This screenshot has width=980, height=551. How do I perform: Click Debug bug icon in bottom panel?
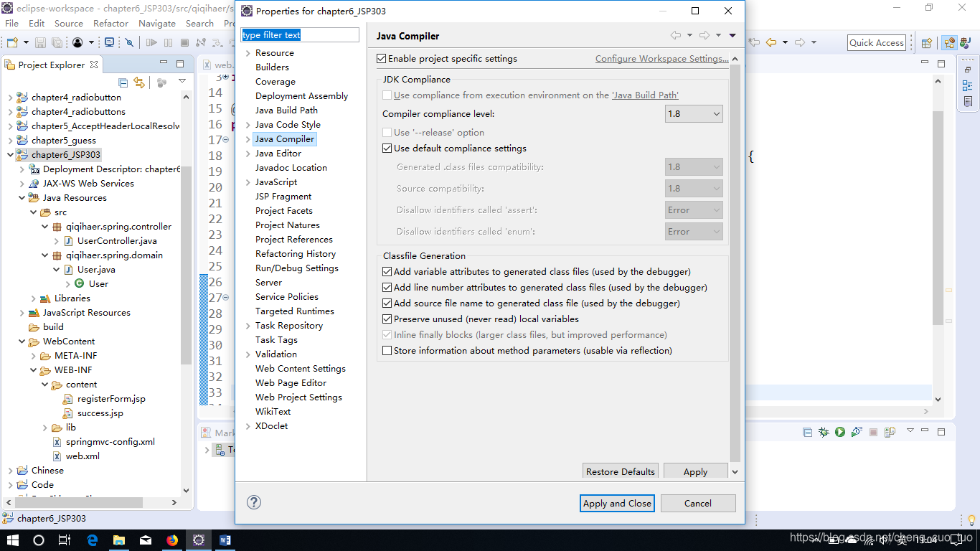[x=824, y=432]
